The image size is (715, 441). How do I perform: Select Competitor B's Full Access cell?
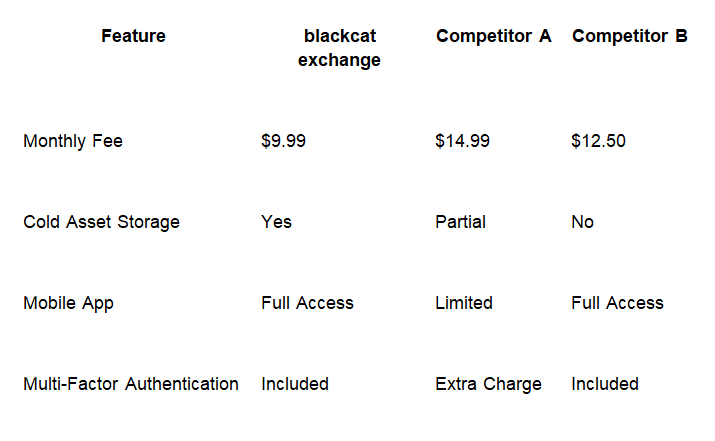(x=617, y=303)
